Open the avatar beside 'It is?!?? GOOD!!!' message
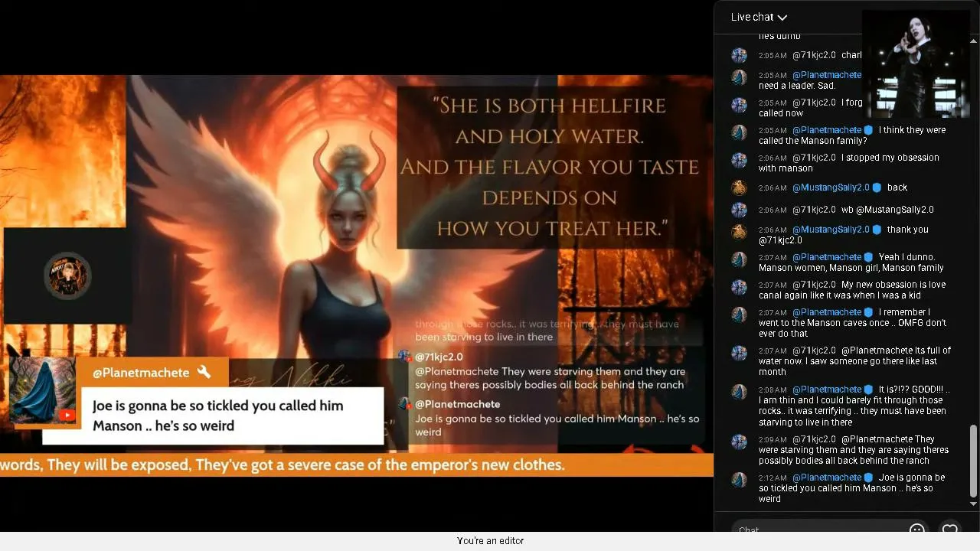Image resolution: width=980 pixels, height=551 pixels. coord(739,392)
